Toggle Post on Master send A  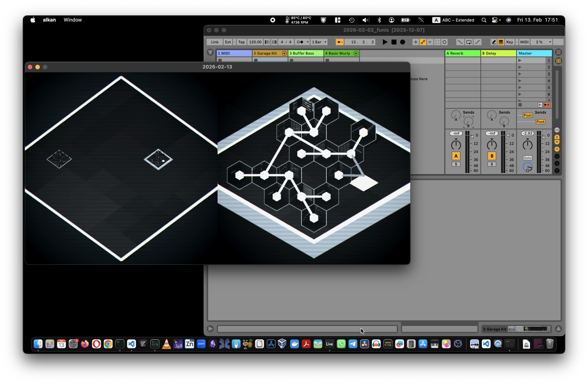click(527, 115)
